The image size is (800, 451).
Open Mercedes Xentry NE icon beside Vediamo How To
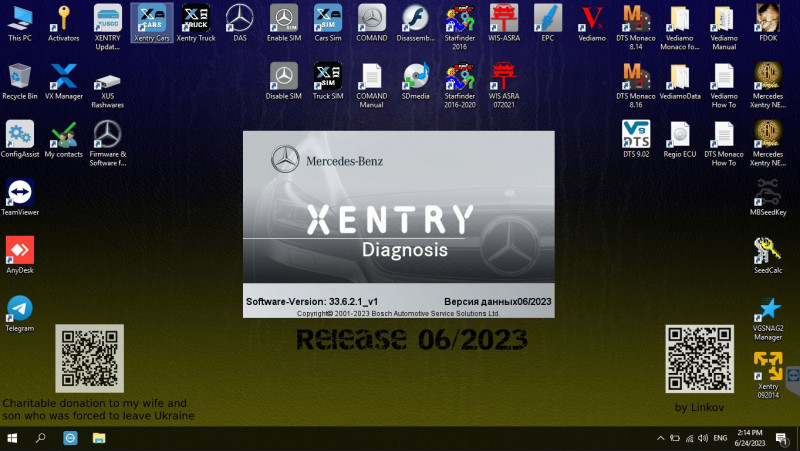tap(768, 86)
